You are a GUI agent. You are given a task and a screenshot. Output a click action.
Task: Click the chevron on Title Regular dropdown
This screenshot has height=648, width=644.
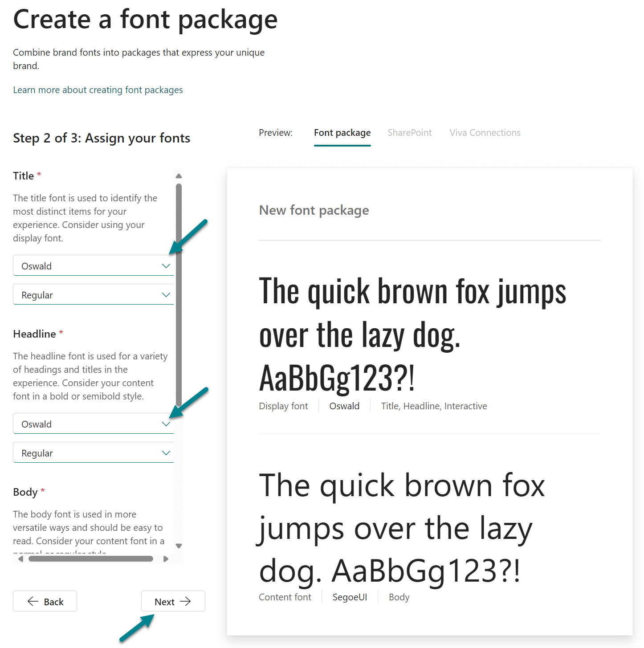(x=166, y=295)
